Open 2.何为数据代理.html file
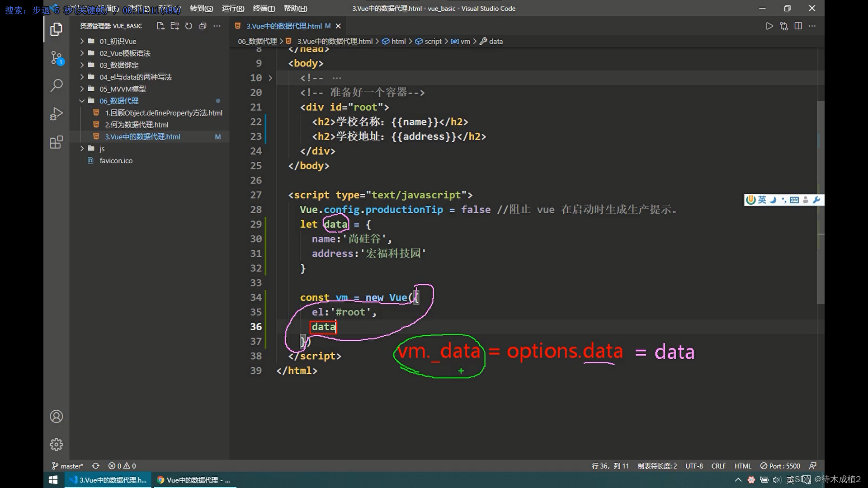Image resolution: width=868 pixels, height=488 pixels. (x=149, y=125)
